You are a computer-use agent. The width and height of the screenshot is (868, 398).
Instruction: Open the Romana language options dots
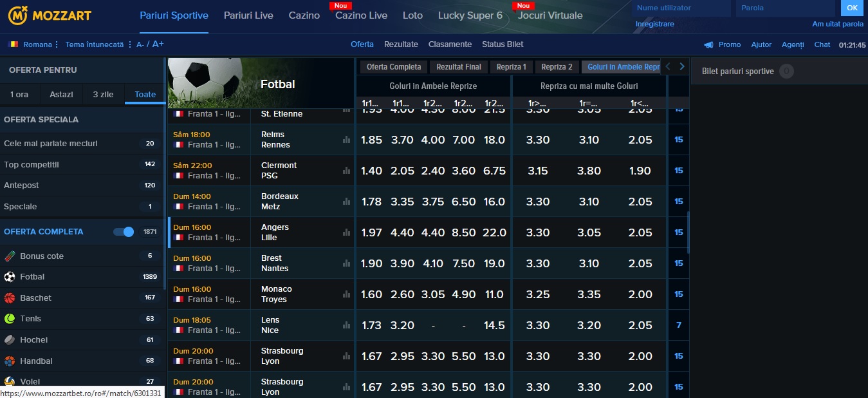[x=57, y=44]
